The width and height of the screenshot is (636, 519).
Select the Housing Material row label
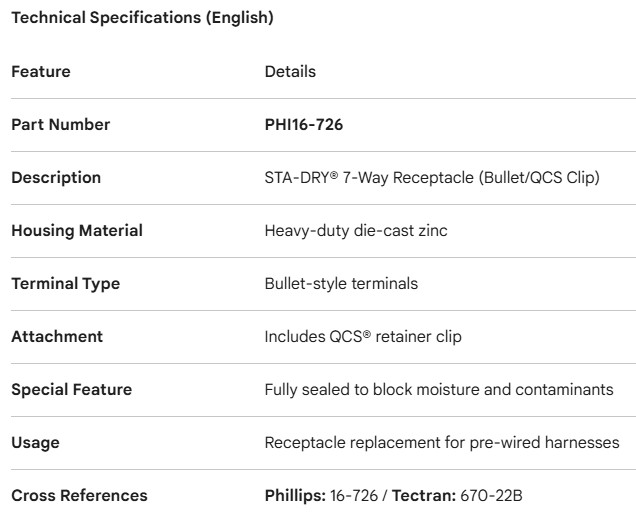tap(77, 231)
